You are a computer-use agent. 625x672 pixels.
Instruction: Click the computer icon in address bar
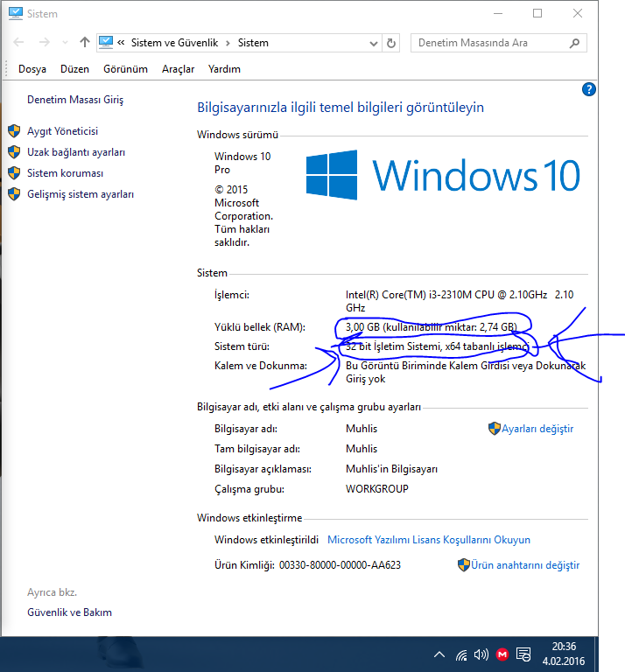(x=105, y=42)
